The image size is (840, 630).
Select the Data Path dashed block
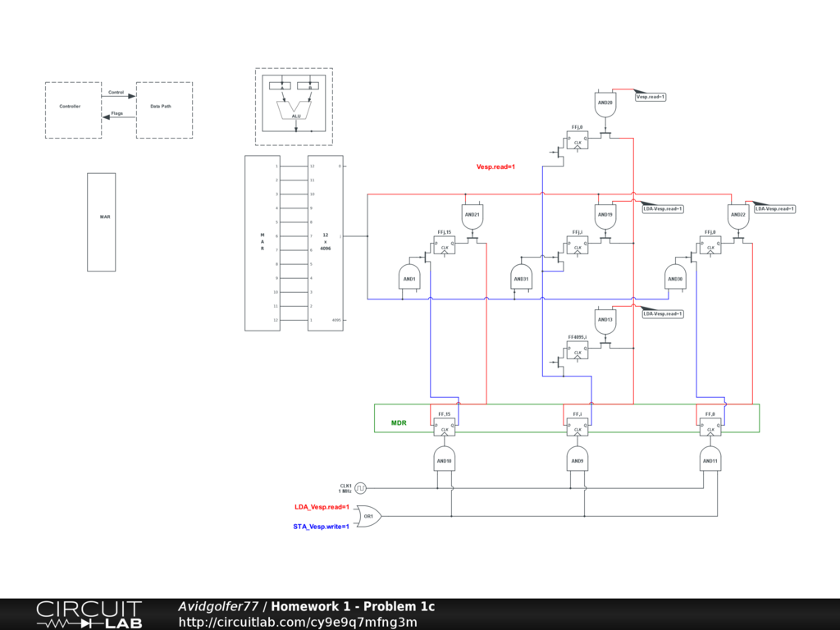(x=163, y=109)
